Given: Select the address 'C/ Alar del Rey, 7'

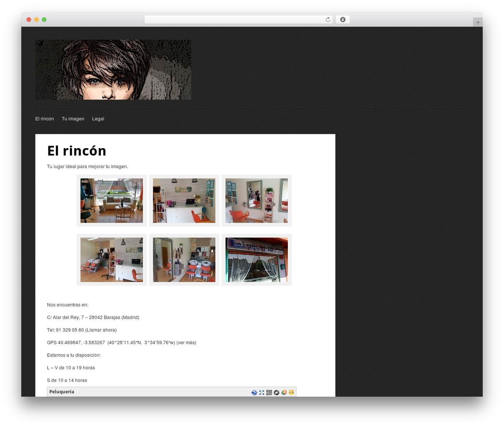Looking at the screenshot, I should (65, 317).
